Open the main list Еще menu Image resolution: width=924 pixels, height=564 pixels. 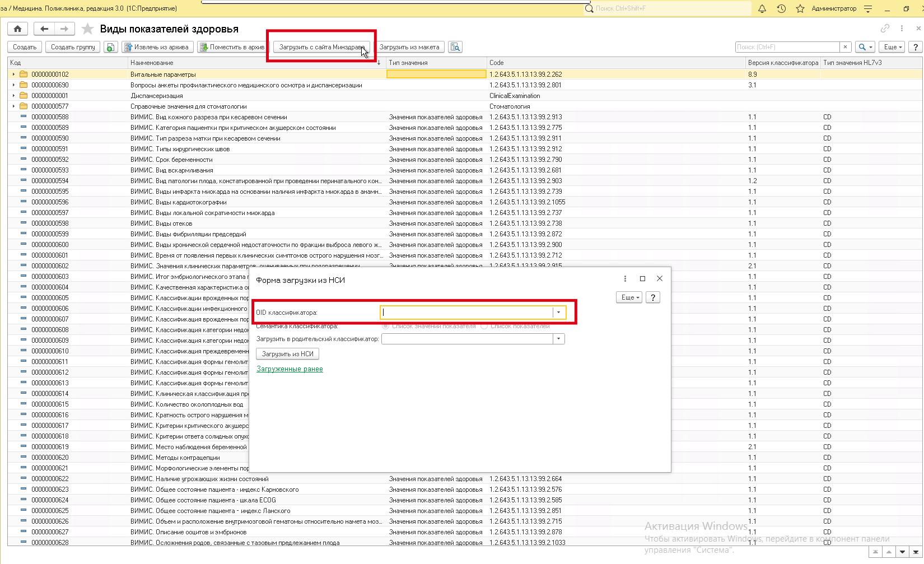pyautogui.click(x=892, y=47)
